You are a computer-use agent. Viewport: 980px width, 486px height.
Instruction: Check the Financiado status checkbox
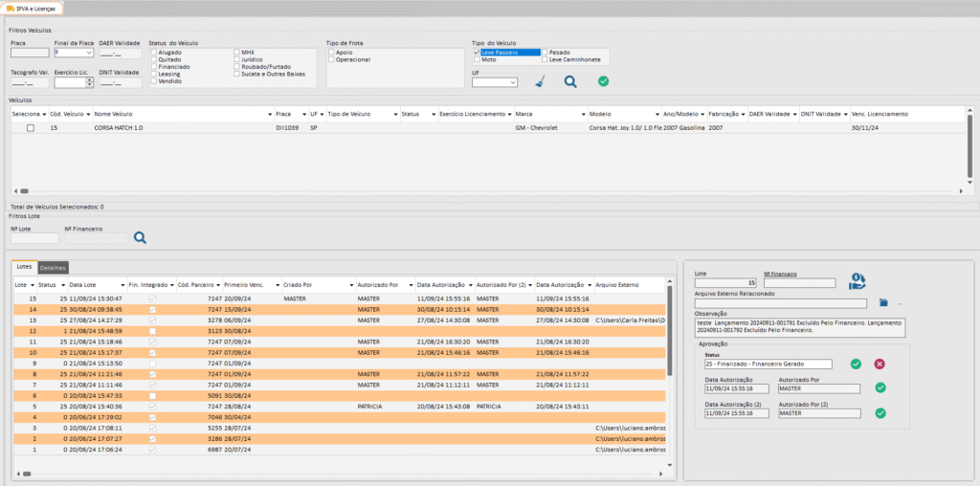154,66
